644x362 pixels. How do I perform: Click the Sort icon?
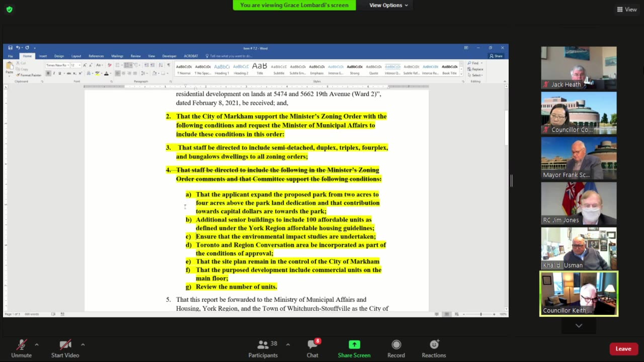point(160,65)
